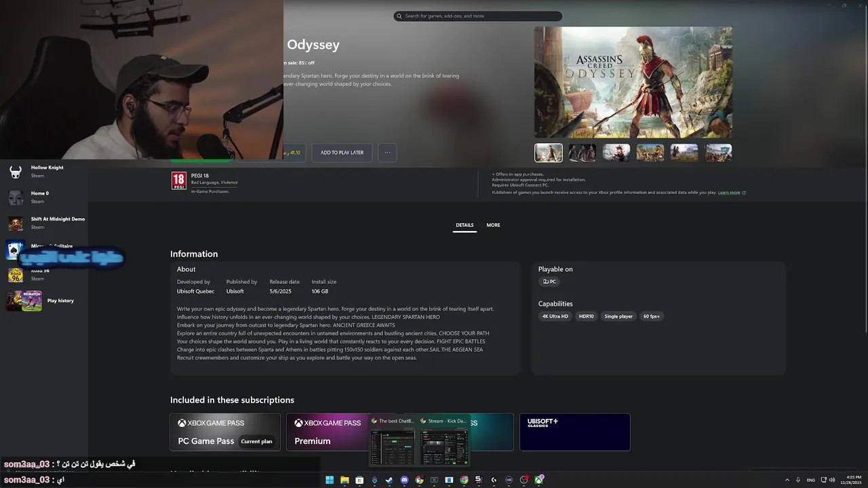Click the Ubisoft Quebec developer text
This screenshot has width=868, height=488.
click(x=195, y=291)
